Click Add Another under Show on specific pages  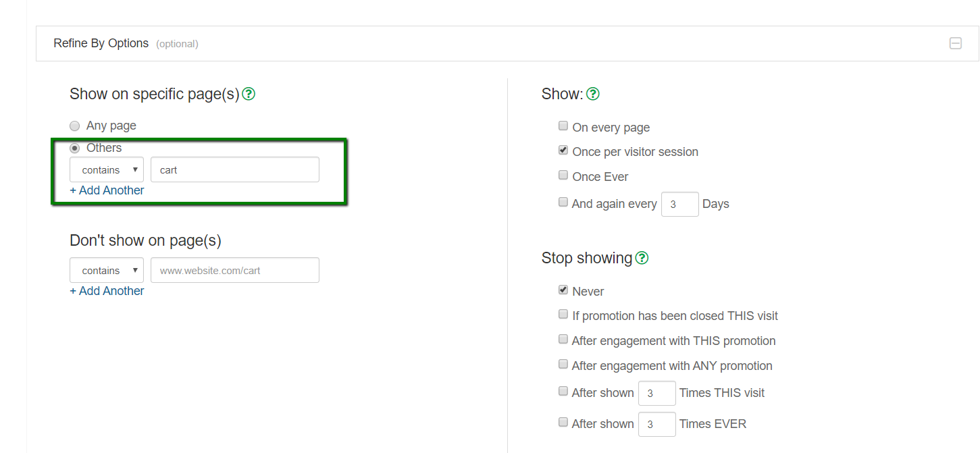coord(107,190)
